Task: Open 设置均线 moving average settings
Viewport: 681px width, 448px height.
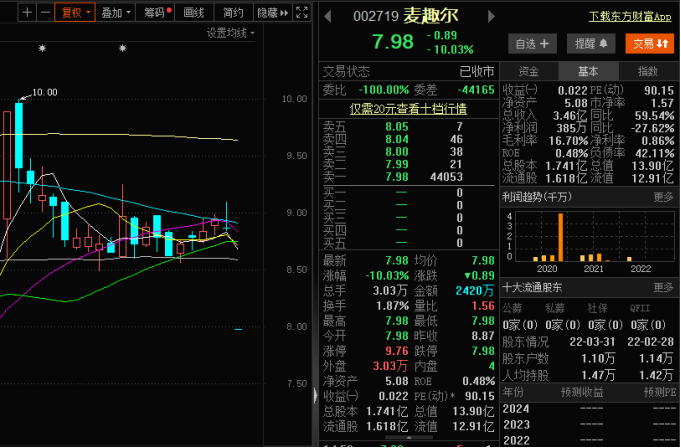Action: [x=230, y=33]
